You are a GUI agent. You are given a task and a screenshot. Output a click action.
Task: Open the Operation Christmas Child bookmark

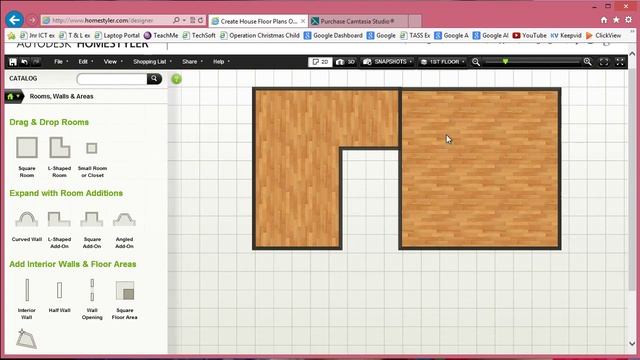260,36
